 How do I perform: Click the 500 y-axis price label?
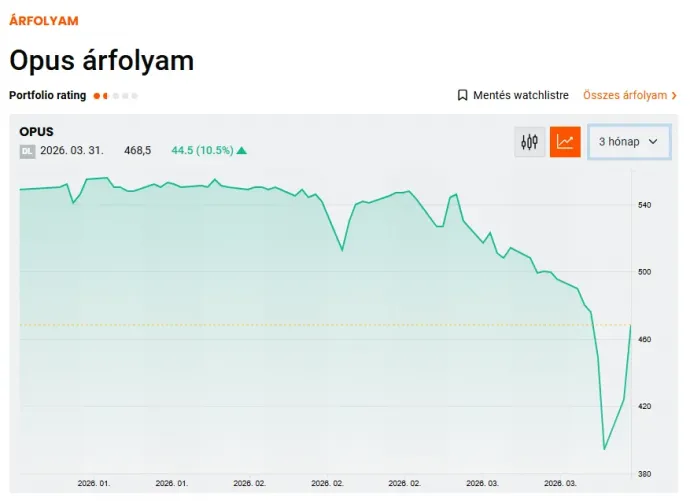pos(644,272)
